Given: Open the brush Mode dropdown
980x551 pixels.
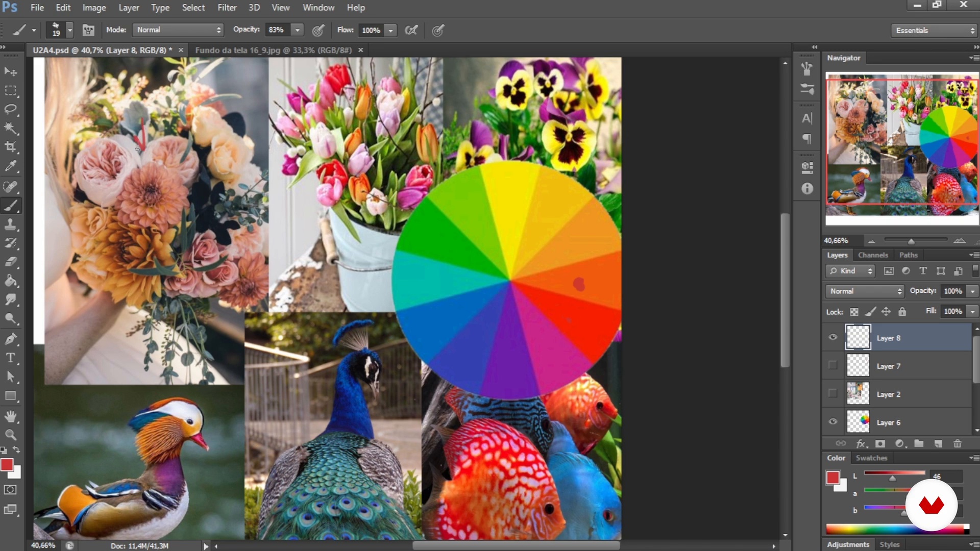Looking at the screenshot, I should [x=178, y=30].
